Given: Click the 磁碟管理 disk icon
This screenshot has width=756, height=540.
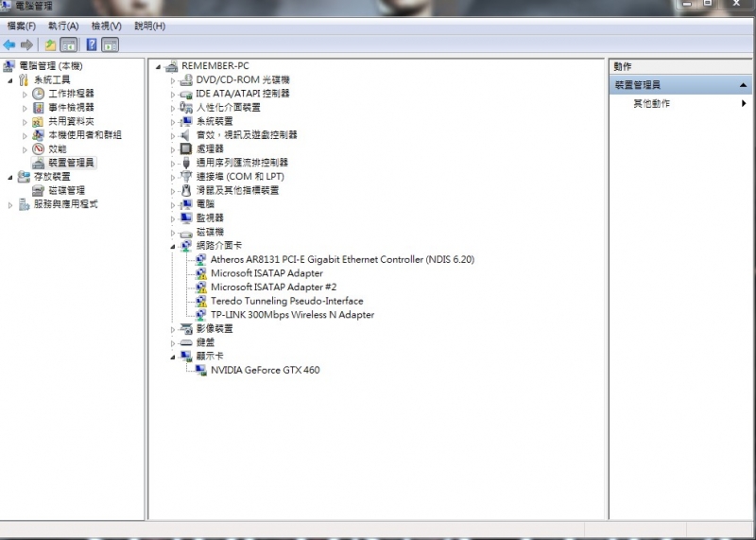Looking at the screenshot, I should coord(38,191).
